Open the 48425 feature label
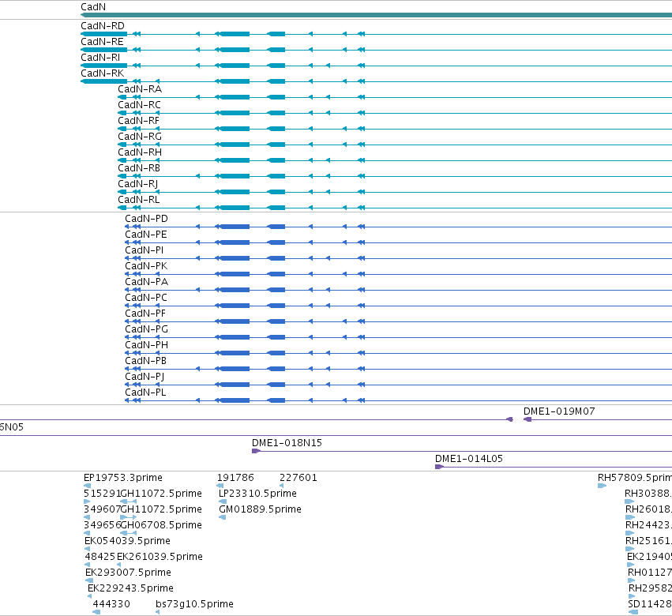Image resolution: width=672 pixels, height=616 pixels. pyautogui.click(x=100, y=558)
